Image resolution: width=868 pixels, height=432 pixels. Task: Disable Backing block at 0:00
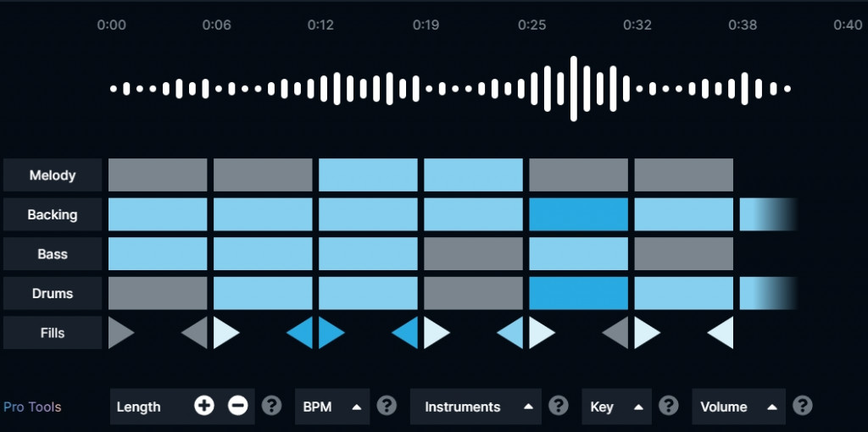coord(158,214)
